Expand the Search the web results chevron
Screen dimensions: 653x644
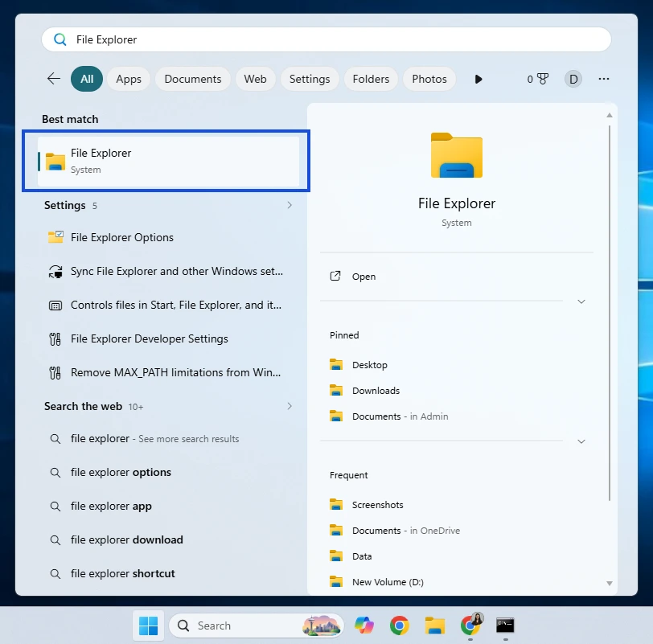click(290, 406)
